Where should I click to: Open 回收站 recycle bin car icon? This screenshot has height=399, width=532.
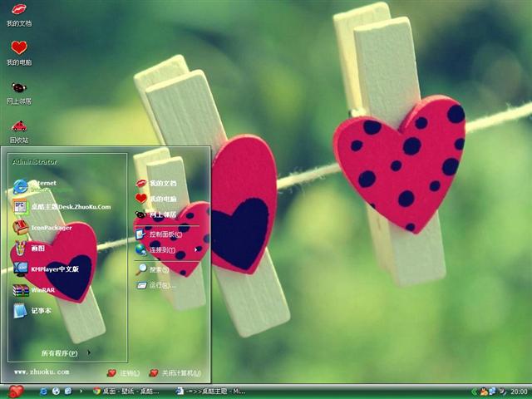coord(18,127)
